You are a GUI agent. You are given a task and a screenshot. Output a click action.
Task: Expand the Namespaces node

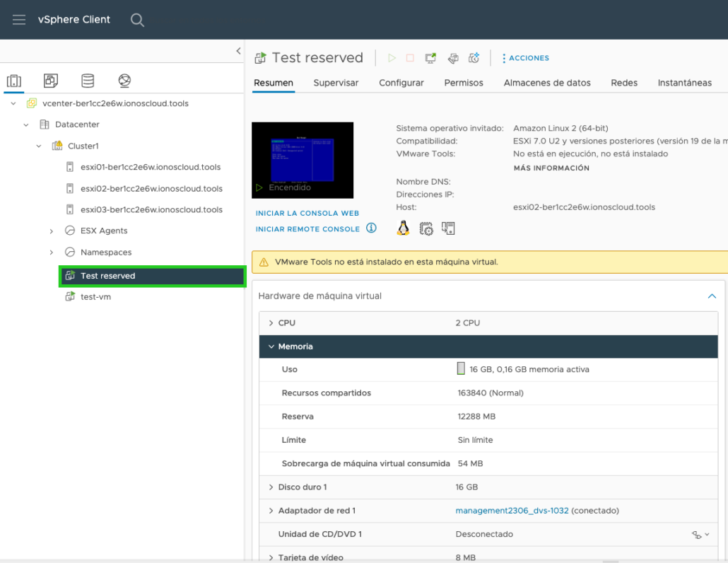[52, 253]
